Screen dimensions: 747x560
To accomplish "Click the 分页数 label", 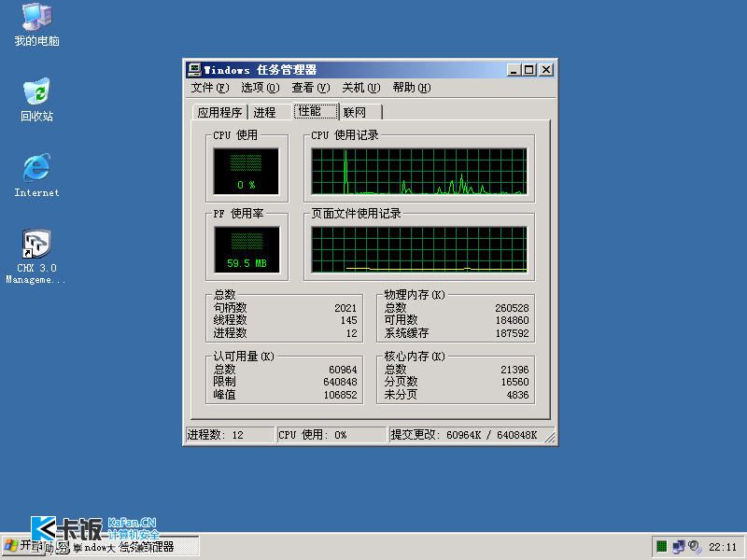I will point(402,382).
